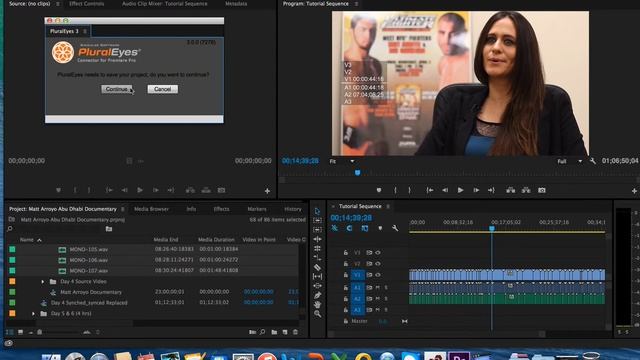Add a marker in the timeline panel
Image resolution: width=640 pixels, height=360 pixels.
(x=380, y=228)
